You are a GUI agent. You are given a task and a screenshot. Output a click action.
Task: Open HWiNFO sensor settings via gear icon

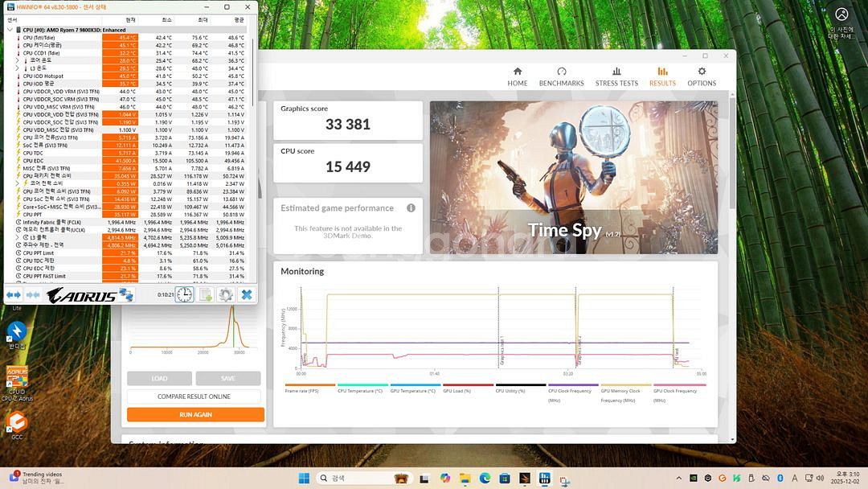(225, 294)
